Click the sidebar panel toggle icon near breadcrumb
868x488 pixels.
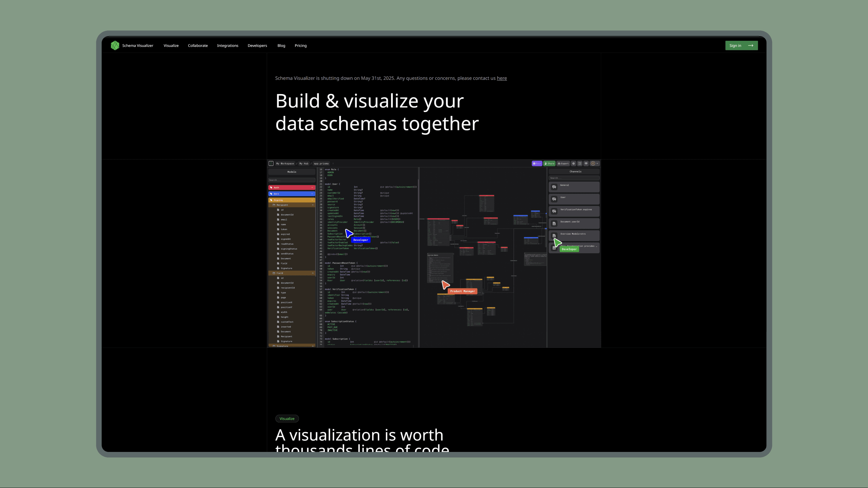[x=271, y=164]
